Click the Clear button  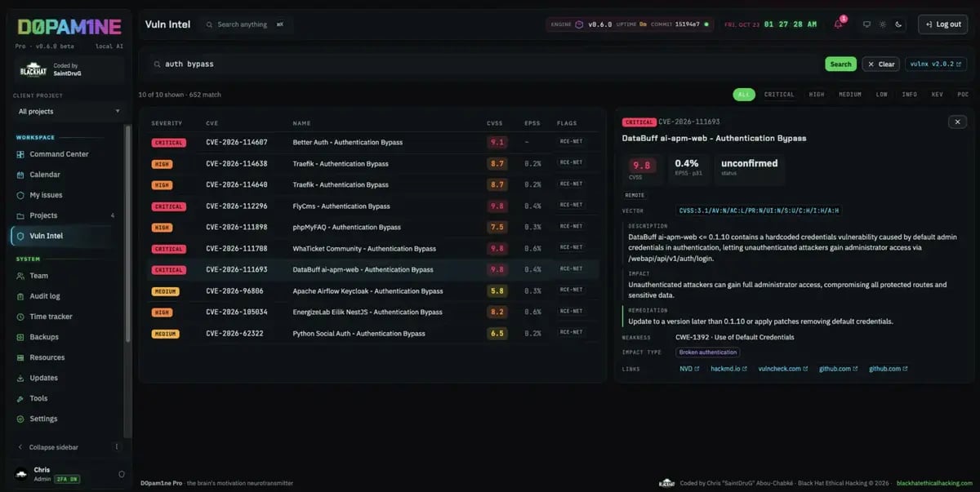coord(880,64)
